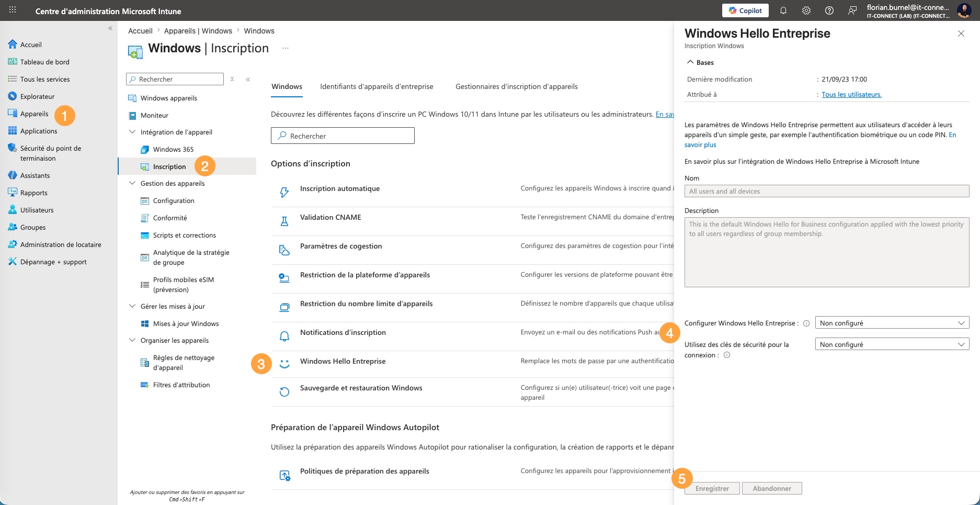Image resolution: width=980 pixels, height=505 pixels.
Task: Open Groupes in sidebar
Action: pos(32,227)
